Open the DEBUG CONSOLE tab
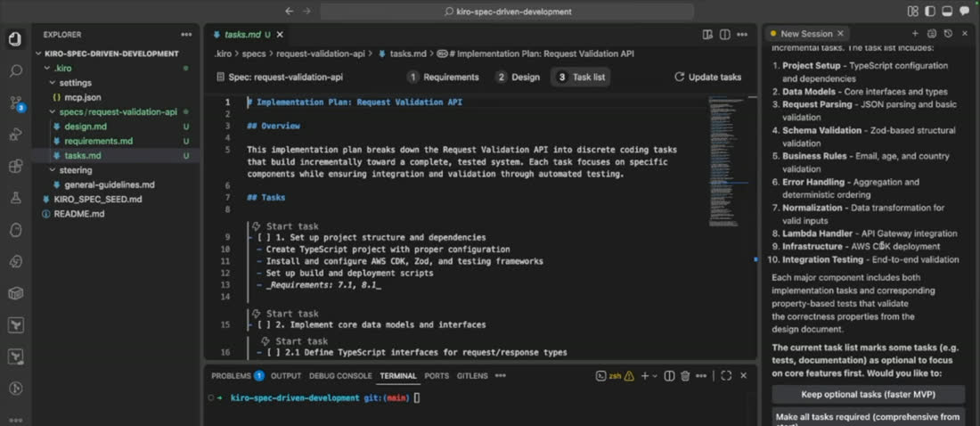980x426 pixels. pos(340,376)
